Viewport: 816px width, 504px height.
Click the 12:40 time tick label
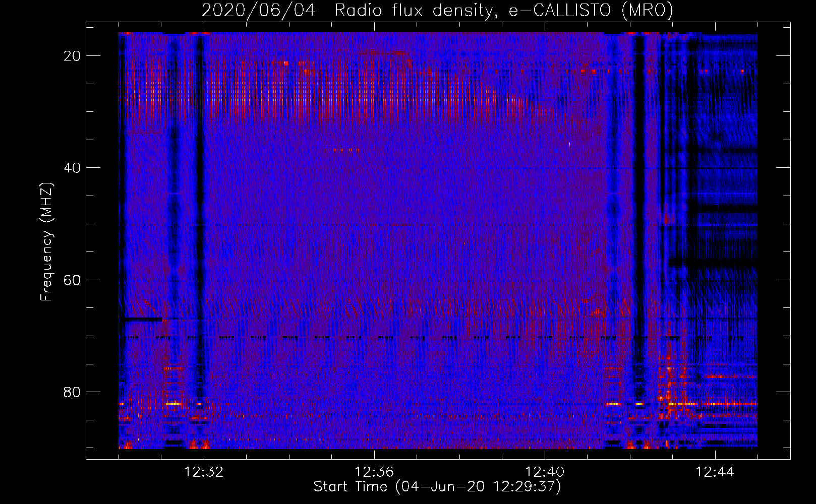point(545,472)
